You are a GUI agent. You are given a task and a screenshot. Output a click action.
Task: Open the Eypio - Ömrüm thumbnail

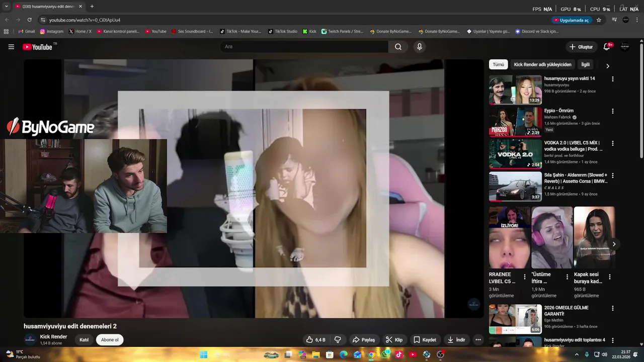tap(515, 122)
